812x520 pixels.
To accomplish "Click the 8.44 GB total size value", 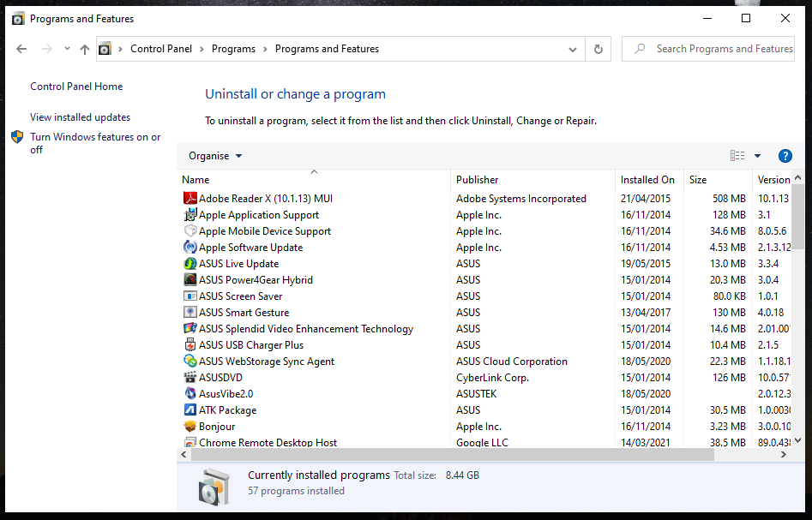I will point(462,475).
